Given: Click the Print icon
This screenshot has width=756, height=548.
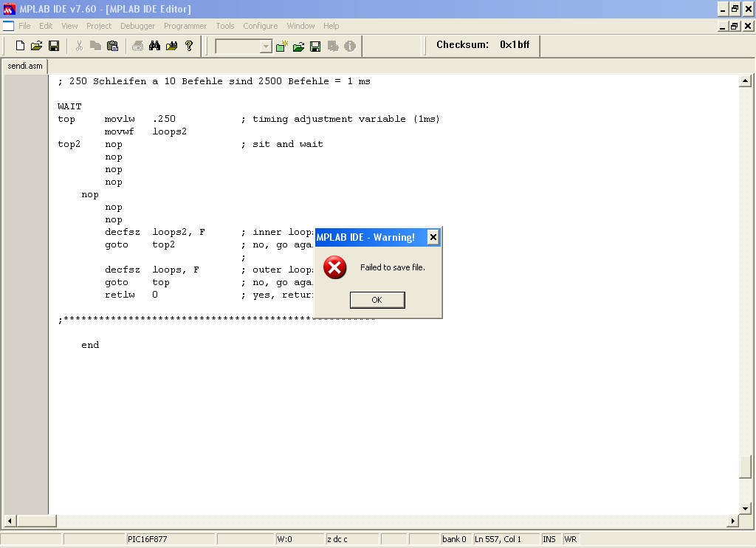Looking at the screenshot, I should point(138,46).
